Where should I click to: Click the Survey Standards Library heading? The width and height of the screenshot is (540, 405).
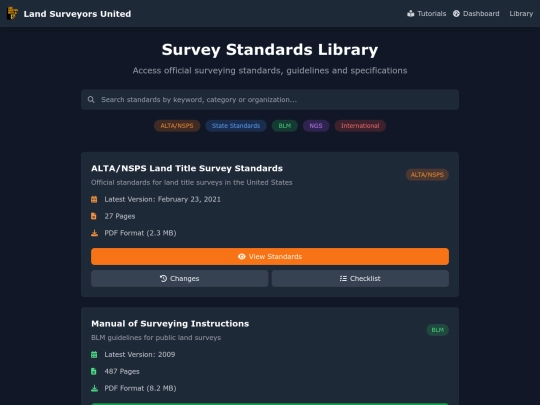270,50
